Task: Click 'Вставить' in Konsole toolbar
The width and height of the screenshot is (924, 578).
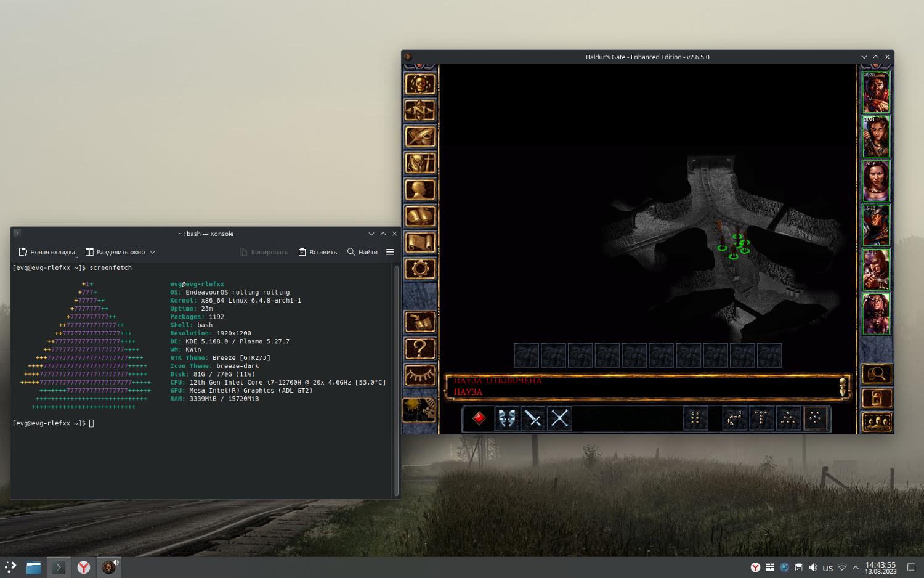Action: 318,252
